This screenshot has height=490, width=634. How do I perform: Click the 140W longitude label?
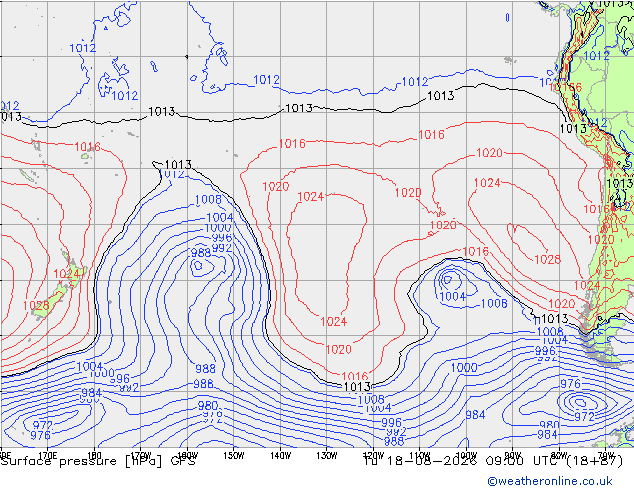[280, 456]
